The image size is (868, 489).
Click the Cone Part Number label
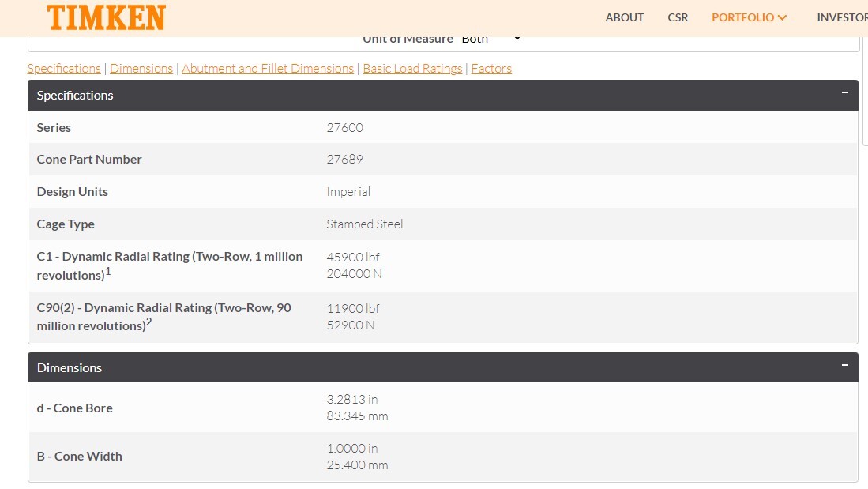[89, 160]
